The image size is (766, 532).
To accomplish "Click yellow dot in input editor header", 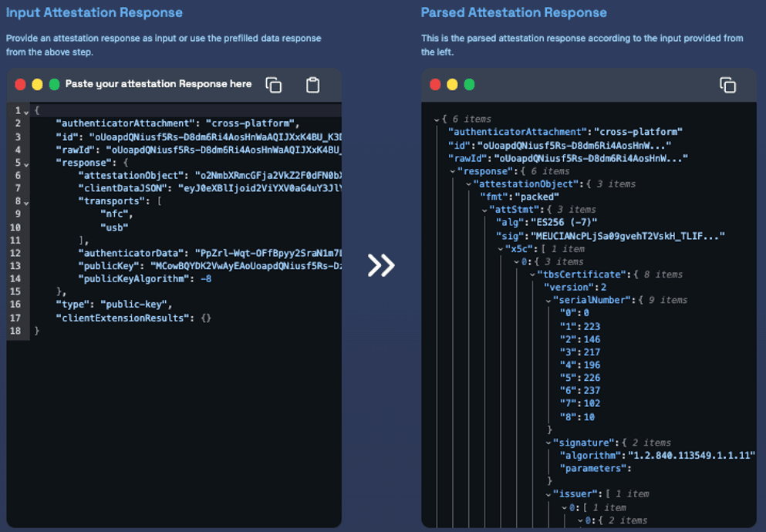I will point(37,85).
